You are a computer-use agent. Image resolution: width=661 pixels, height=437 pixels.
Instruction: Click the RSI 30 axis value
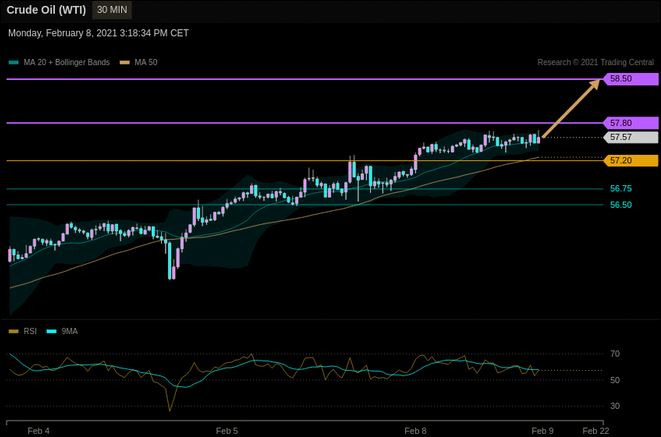615,406
